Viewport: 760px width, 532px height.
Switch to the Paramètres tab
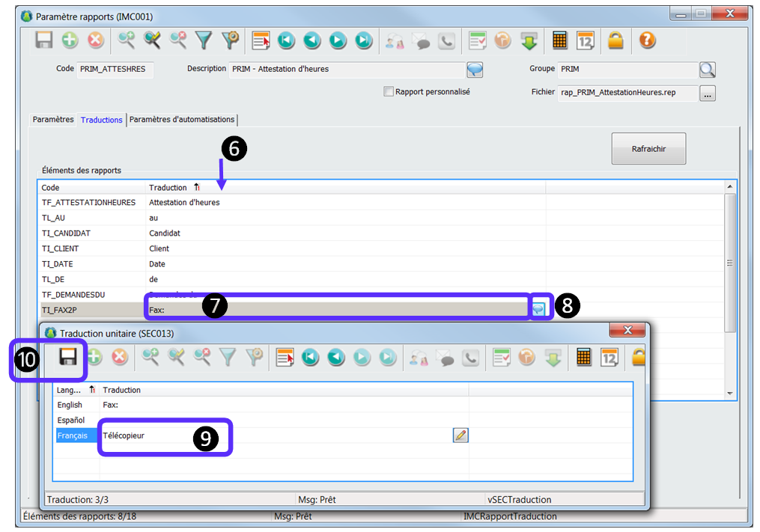(x=53, y=120)
